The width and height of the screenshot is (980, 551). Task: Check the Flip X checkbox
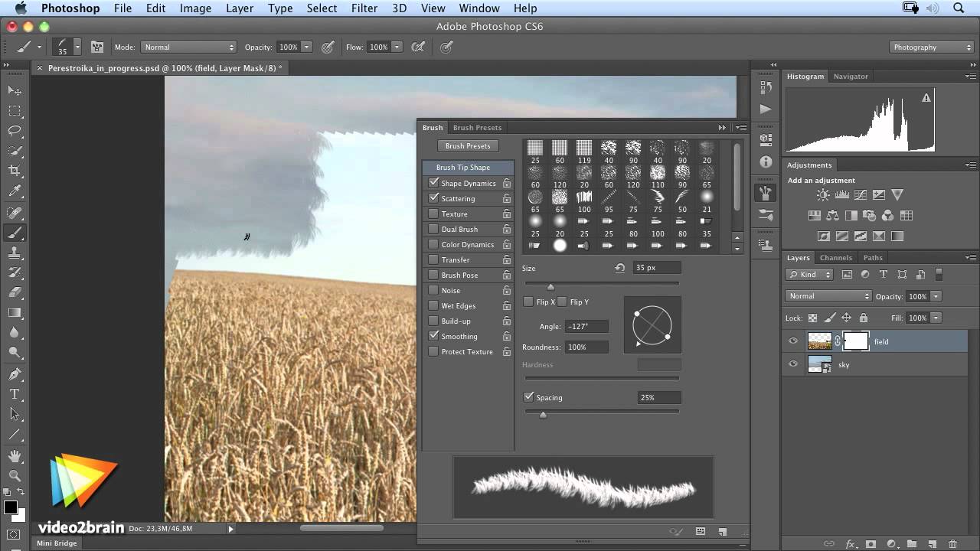point(528,302)
